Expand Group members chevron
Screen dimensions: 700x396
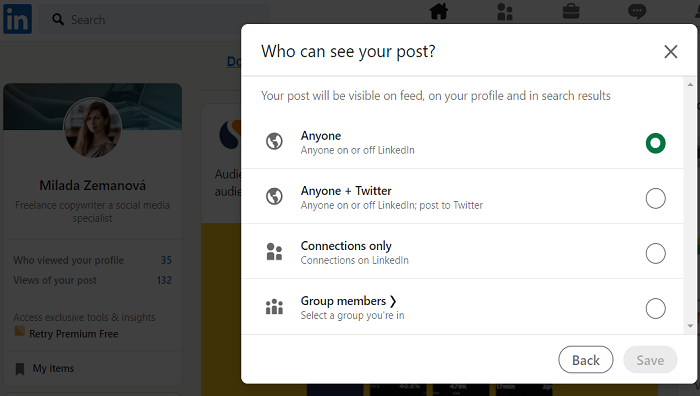click(x=393, y=301)
